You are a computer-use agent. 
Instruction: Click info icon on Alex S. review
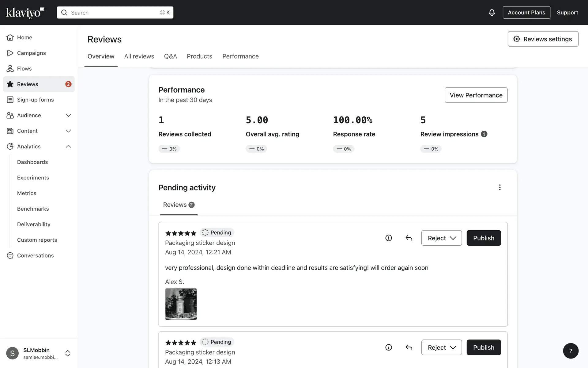tap(388, 238)
